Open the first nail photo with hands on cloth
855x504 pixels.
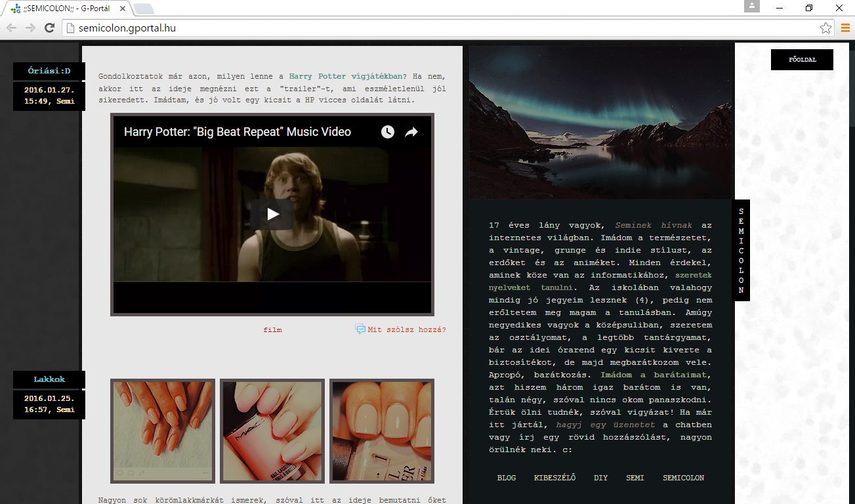click(x=163, y=430)
